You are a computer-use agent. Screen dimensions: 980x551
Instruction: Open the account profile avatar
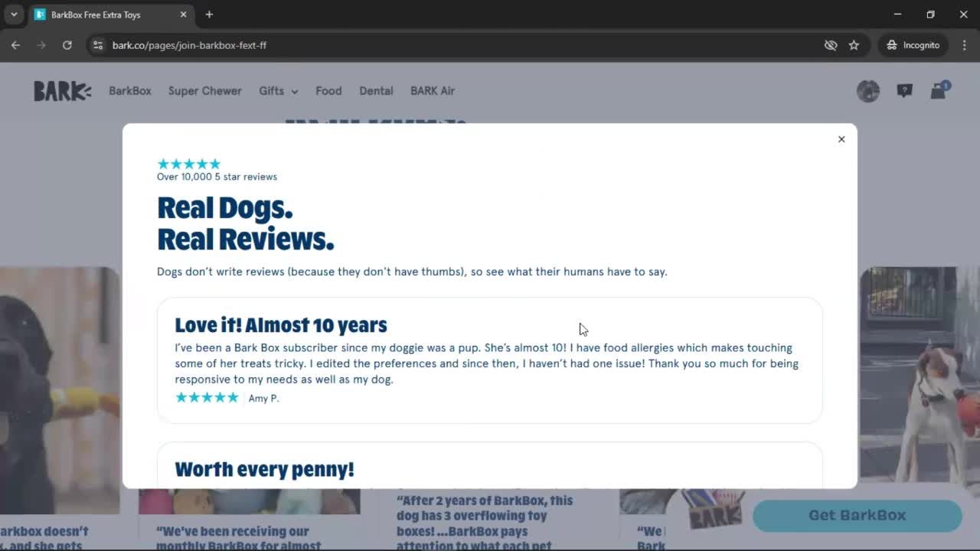coord(868,91)
